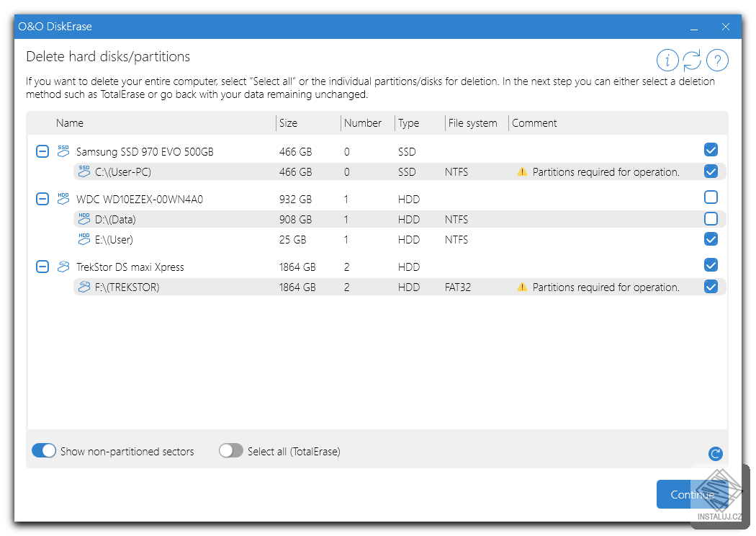Open the help question mark icon
This screenshot has height=536, width=756.
(717, 61)
